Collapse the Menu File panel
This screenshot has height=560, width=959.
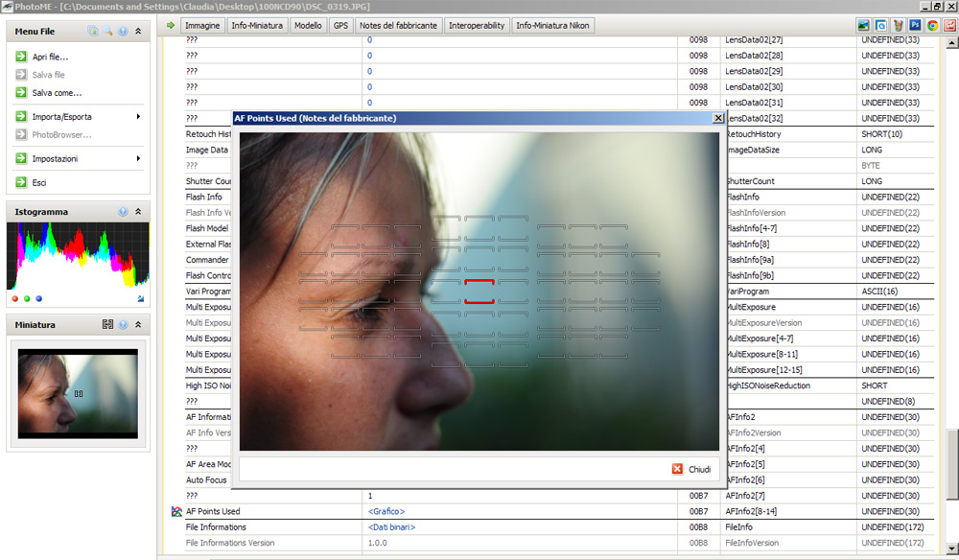click(x=138, y=32)
